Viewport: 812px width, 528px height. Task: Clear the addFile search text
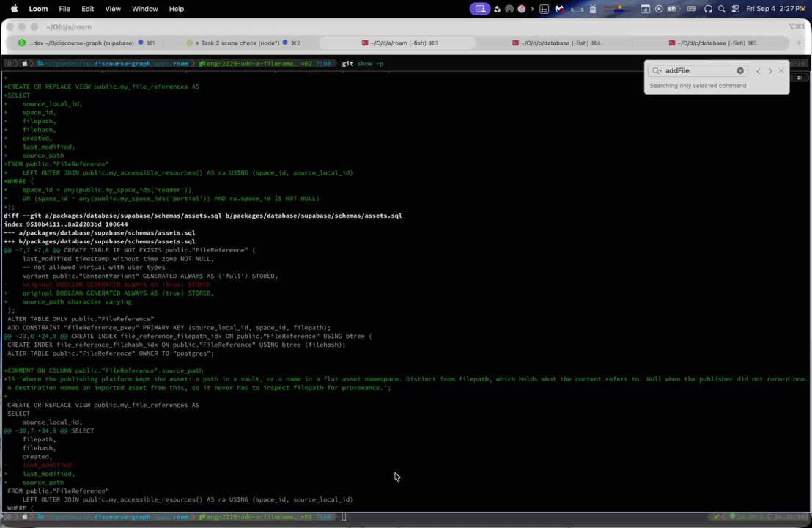[x=740, y=70]
